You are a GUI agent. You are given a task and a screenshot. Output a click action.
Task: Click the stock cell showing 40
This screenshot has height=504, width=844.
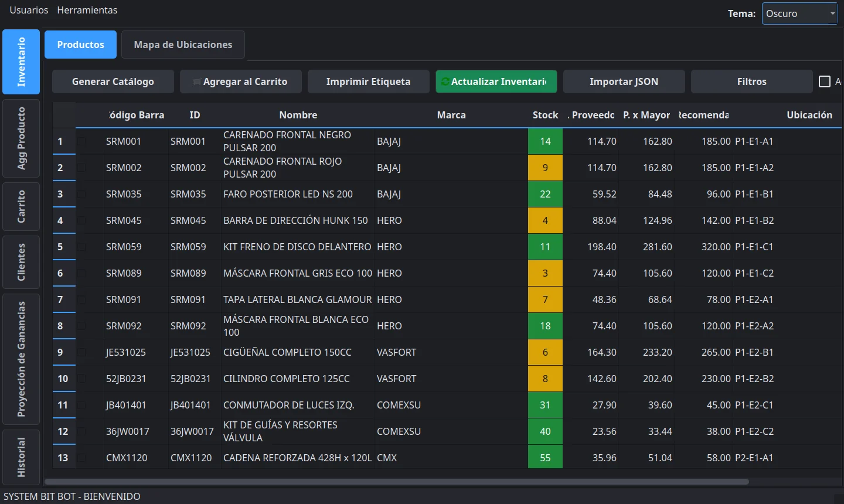(x=545, y=431)
